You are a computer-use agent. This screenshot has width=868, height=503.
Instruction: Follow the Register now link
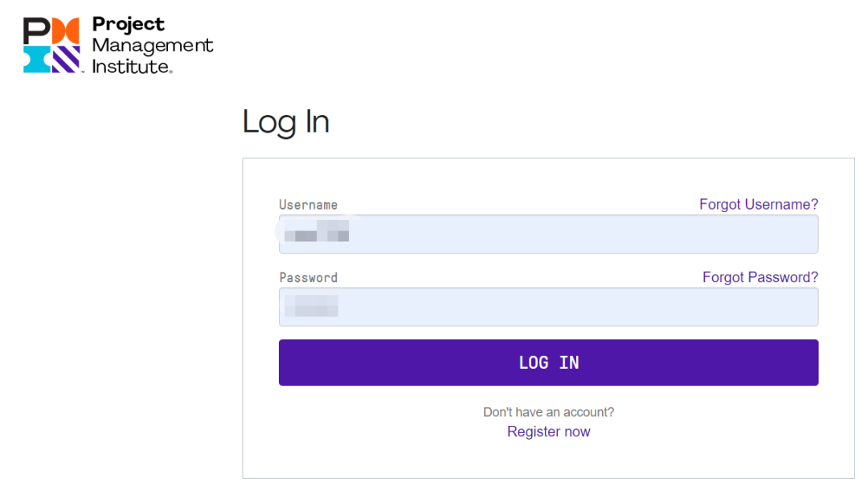(x=549, y=431)
